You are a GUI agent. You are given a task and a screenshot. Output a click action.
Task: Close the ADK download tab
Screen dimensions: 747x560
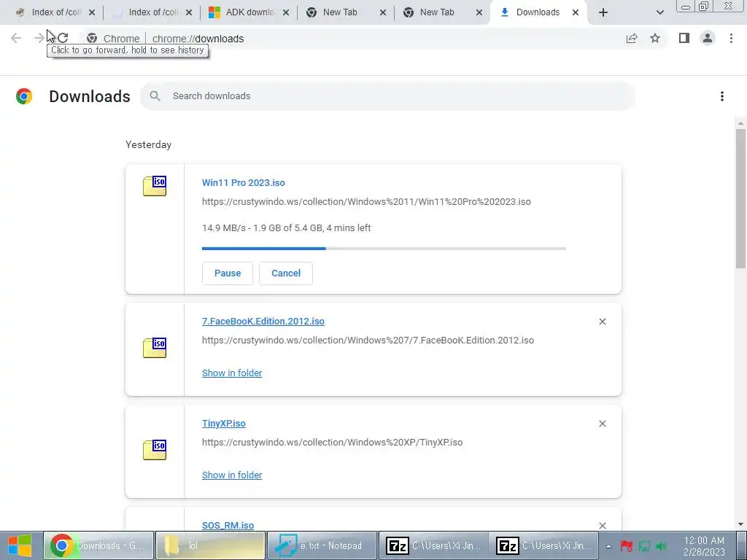point(286,13)
